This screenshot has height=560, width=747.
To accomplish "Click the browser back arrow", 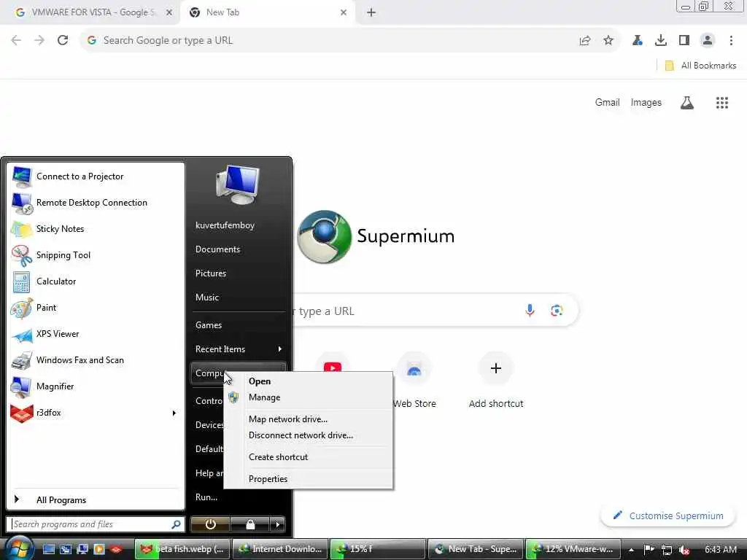I will tap(16, 41).
